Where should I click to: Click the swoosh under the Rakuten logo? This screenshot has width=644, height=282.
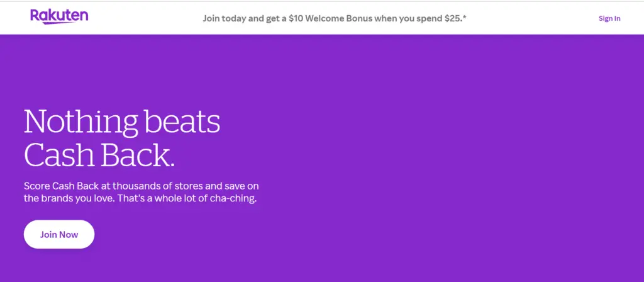(x=60, y=23)
